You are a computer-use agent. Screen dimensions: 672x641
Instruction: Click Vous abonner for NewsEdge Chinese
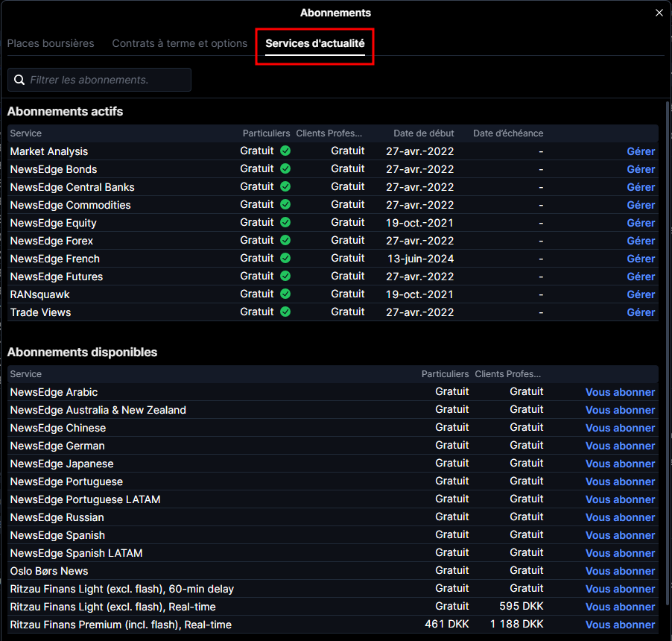pos(620,428)
